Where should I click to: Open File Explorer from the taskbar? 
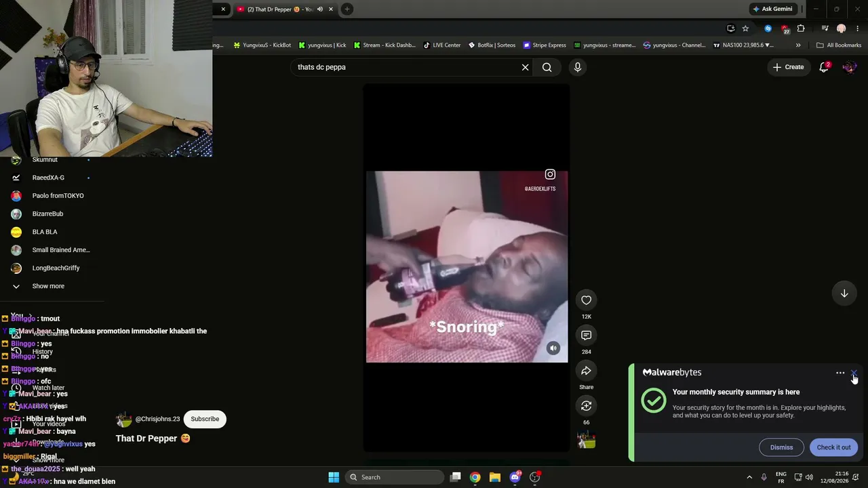coord(495,477)
